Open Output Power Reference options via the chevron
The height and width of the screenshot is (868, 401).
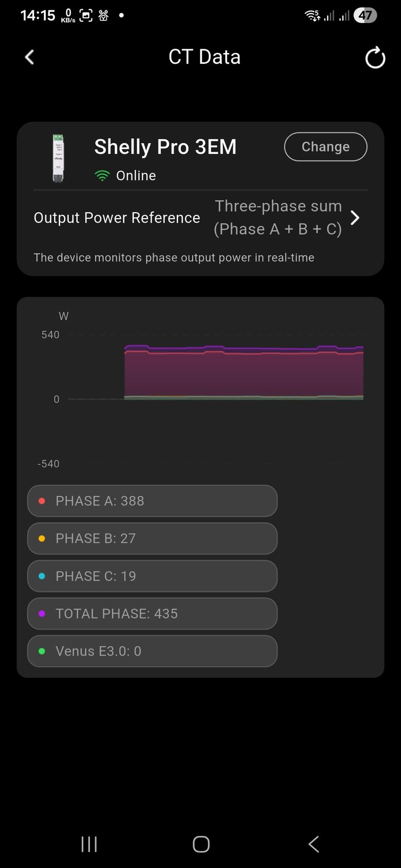coord(355,218)
